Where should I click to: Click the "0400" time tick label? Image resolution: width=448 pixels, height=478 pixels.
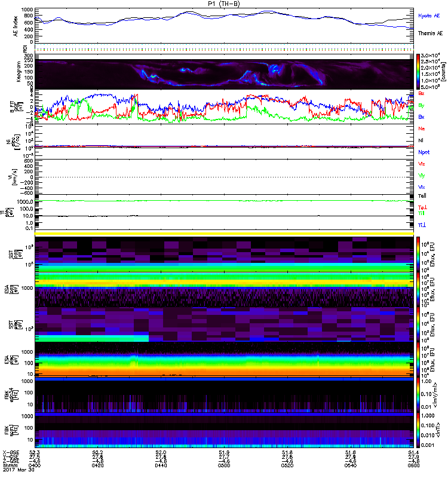point(35,465)
